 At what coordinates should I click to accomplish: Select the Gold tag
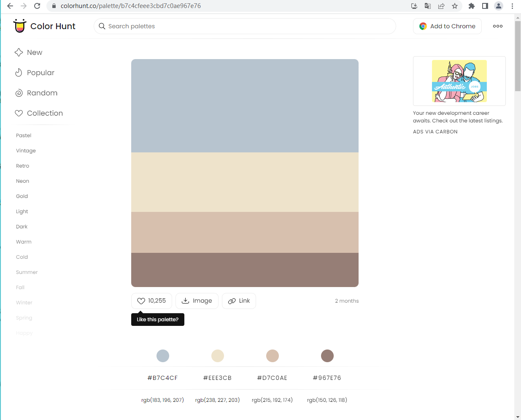22,196
